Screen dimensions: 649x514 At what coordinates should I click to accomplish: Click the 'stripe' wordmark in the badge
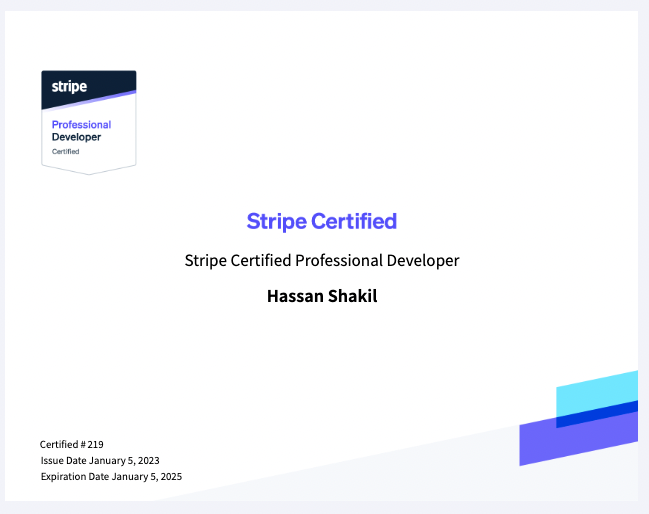[69, 87]
